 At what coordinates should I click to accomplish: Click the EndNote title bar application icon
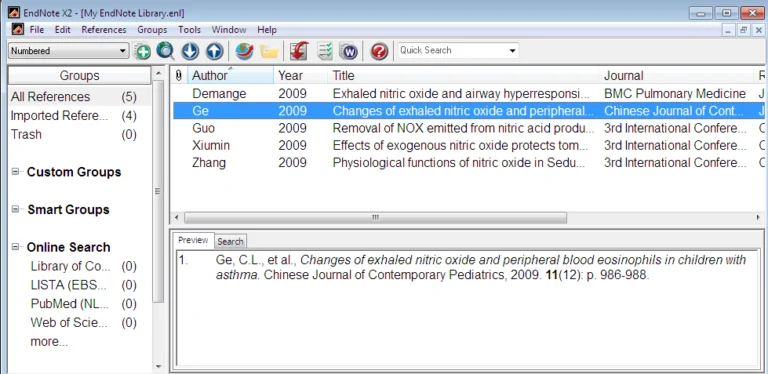14,13
